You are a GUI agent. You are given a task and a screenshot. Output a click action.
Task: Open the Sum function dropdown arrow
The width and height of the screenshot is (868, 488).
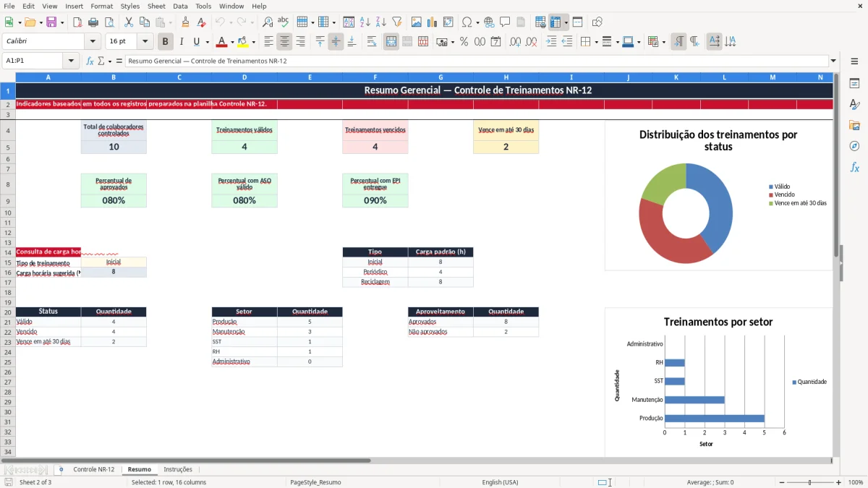(109, 61)
